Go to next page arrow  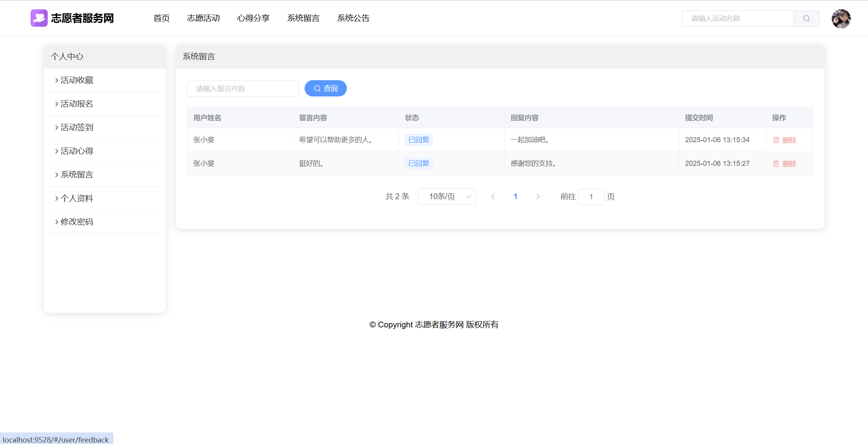(538, 197)
